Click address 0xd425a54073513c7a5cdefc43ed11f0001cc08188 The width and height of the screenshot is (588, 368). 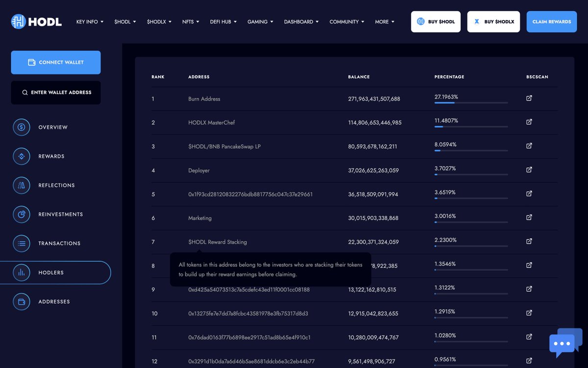click(249, 289)
